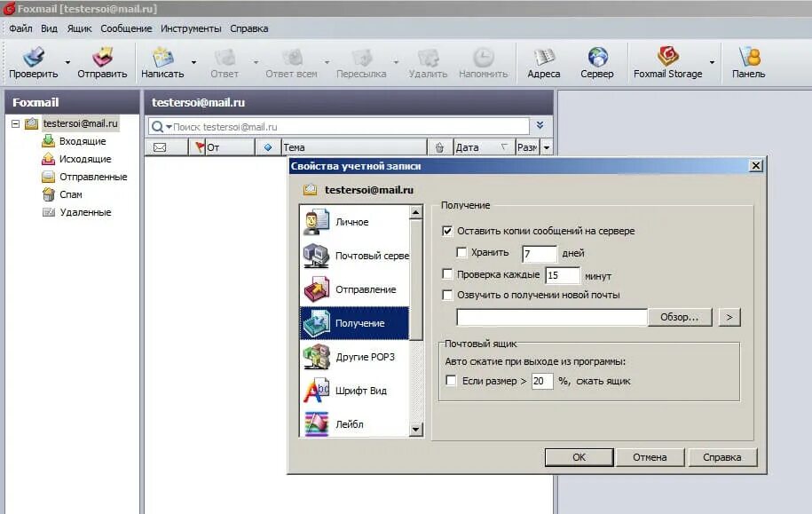Select Шрифт Вид settings category
The image size is (812, 514).
354,391
